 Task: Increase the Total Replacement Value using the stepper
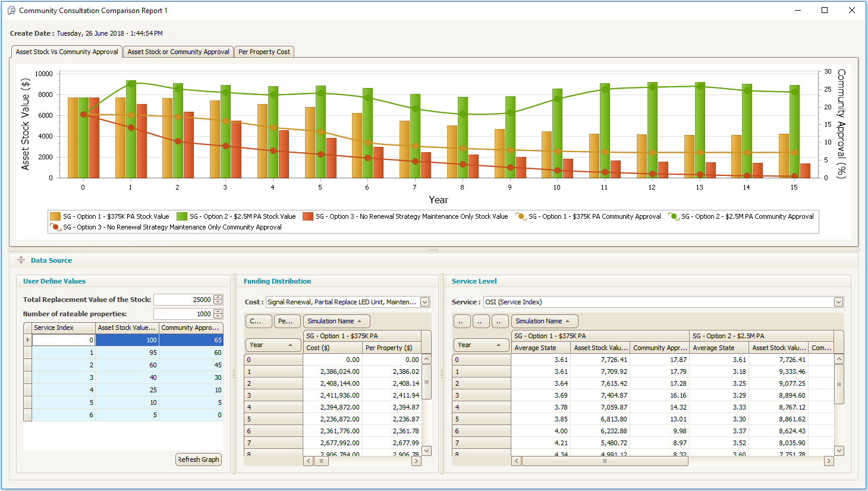(x=218, y=297)
